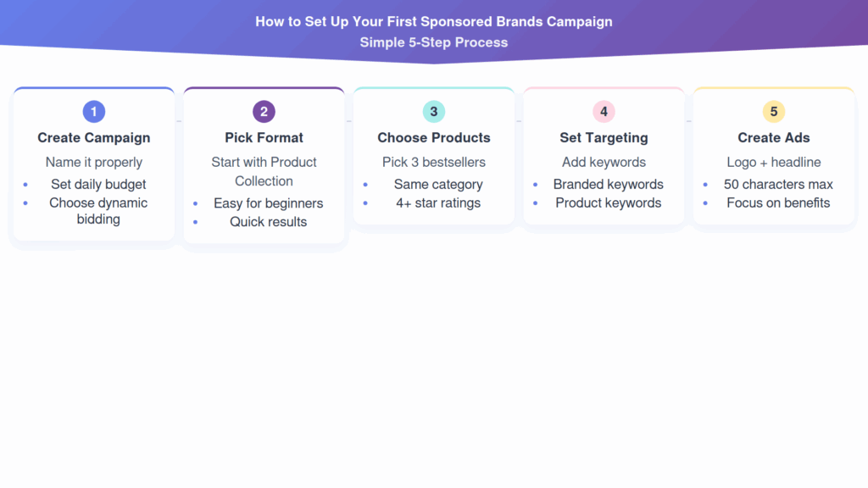868x488 pixels.
Task: Click the main title about Sponsored Brands Campaign
Action: tap(434, 21)
